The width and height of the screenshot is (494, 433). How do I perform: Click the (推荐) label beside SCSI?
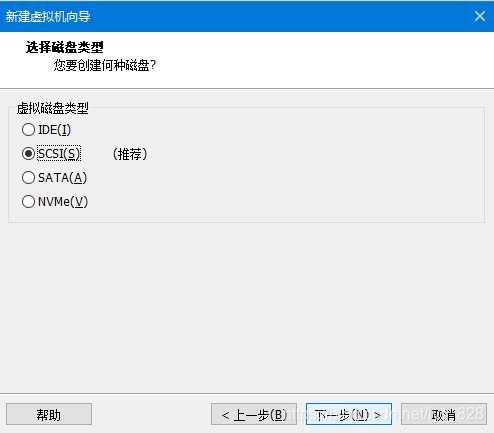click(x=130, y=154)
